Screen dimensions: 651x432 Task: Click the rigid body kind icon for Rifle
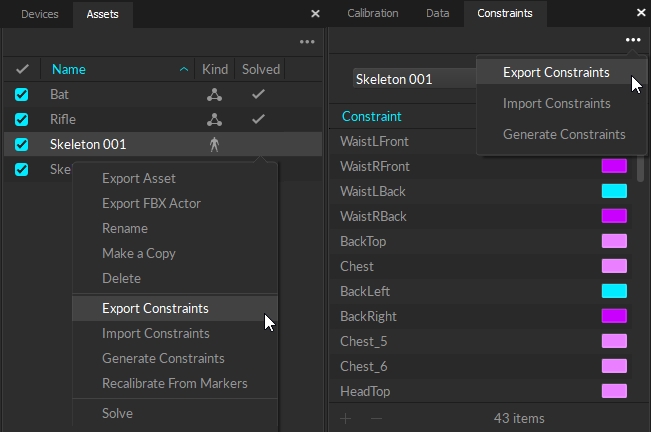(x=214, y=120)
